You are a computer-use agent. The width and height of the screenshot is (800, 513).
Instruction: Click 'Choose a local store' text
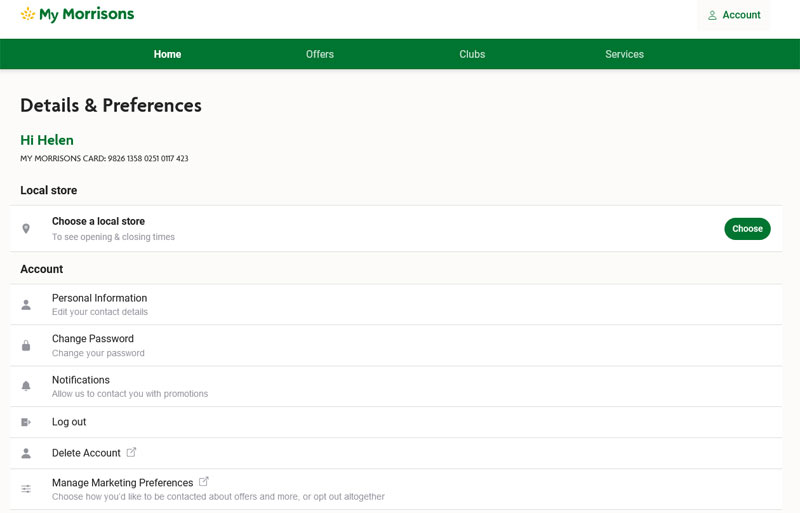tap(98, 221)
